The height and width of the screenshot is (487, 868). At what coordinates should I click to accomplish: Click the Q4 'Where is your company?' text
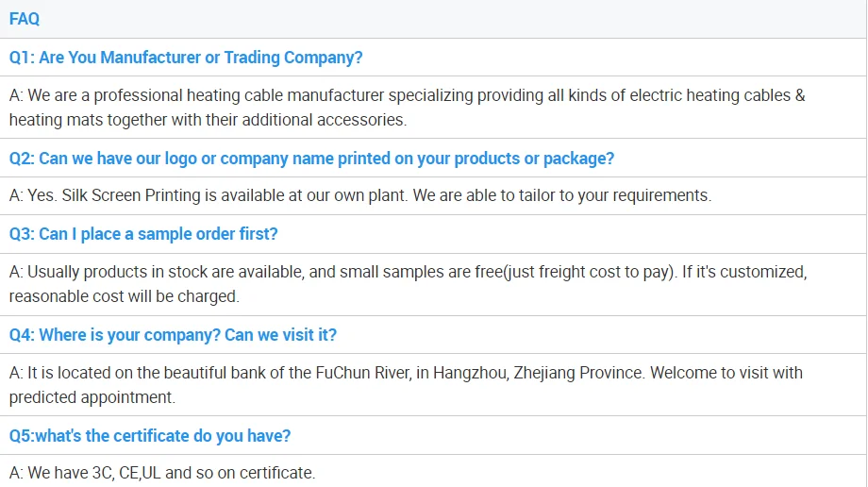point(113,335)
